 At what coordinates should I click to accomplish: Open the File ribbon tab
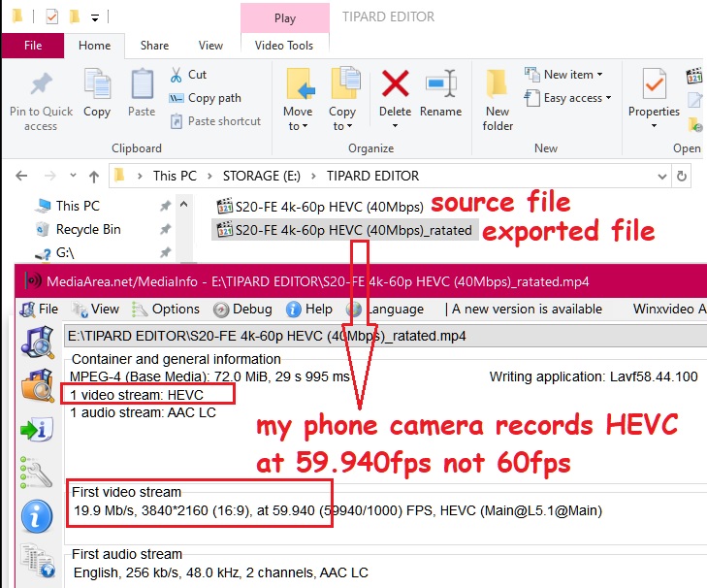click(x=33, y=46)
